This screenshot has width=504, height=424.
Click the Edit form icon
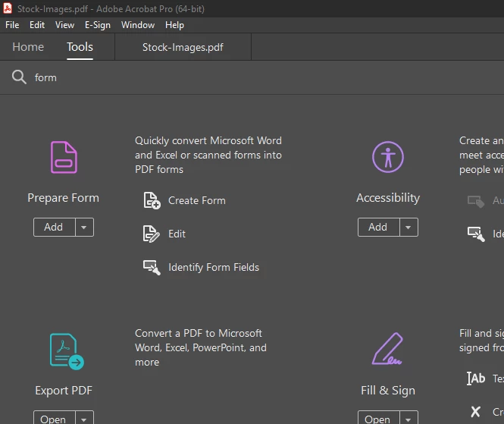click(x=151, y=234)
